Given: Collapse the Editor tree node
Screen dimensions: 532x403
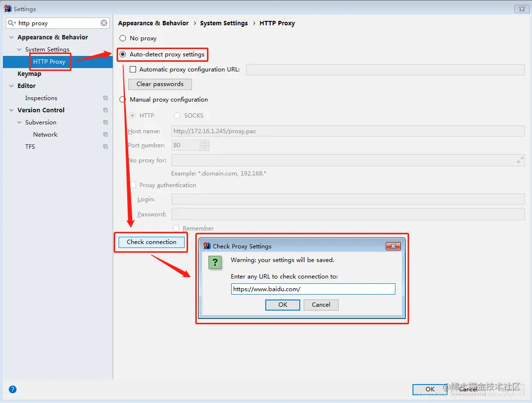Looking at the screenshot, I should tap(11, 86).
